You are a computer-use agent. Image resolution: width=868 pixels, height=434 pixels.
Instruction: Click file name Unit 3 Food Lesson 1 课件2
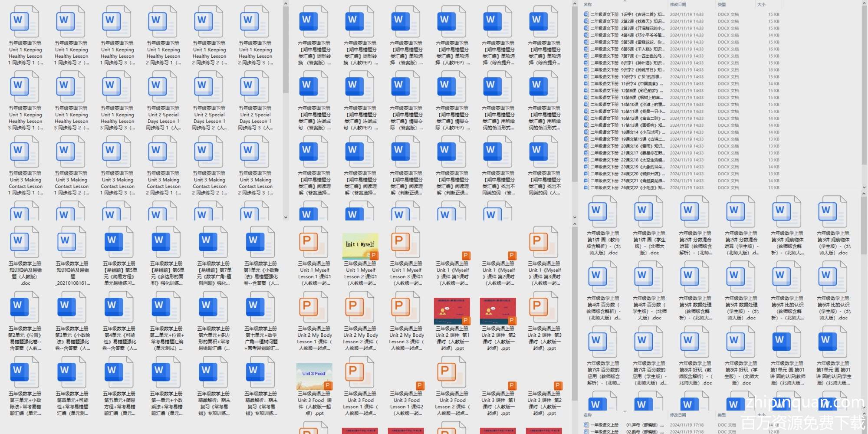click(x=406, y=404)
